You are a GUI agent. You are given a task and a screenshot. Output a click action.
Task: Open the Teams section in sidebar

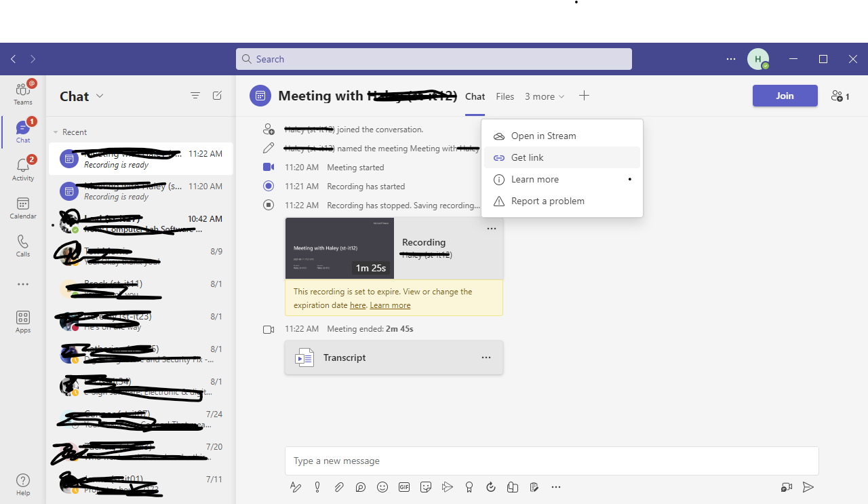tap(23, 92)
